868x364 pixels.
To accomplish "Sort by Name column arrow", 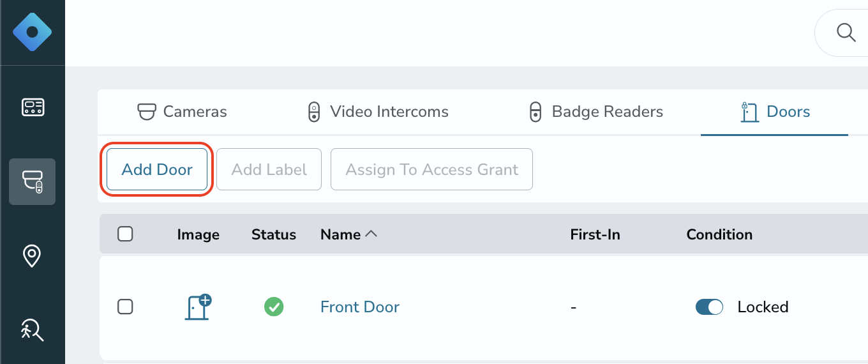I will tap(371, 234).
